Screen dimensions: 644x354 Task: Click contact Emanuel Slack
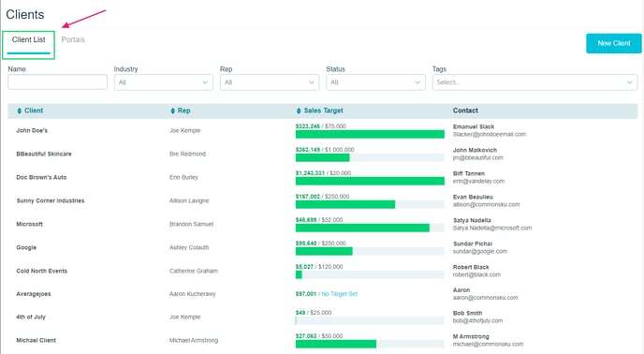(x=474, y=126)
